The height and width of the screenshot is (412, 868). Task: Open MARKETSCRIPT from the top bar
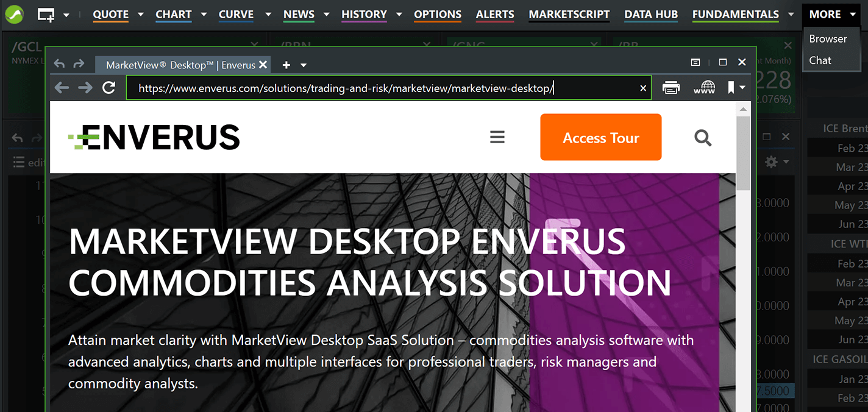point(569,15)
